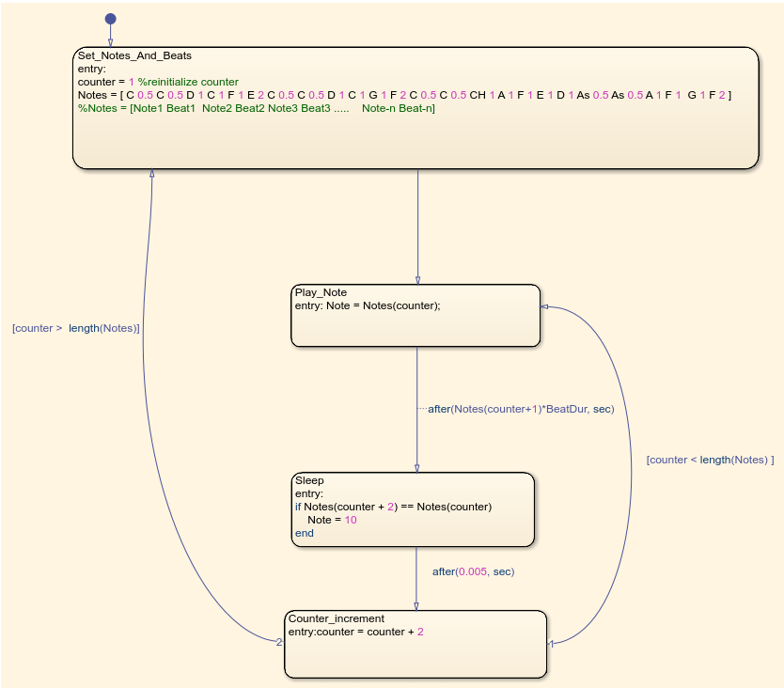The image size is (784, 688).
Task: Click the after(Notes(counter+1)*BeatDur, sec) label
Action: [x=520, y=410]
